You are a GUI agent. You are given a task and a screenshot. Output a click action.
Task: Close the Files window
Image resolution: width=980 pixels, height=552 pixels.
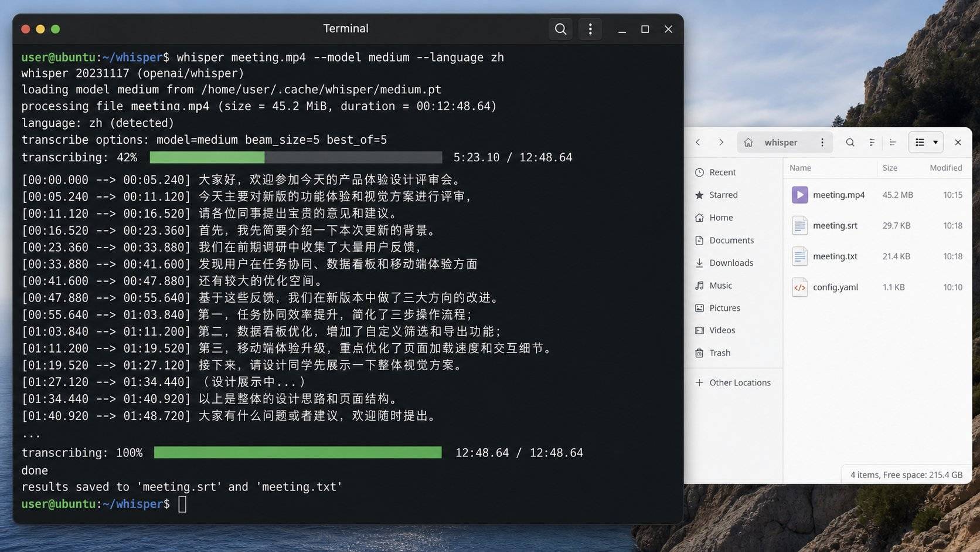[x=958, y=142]
